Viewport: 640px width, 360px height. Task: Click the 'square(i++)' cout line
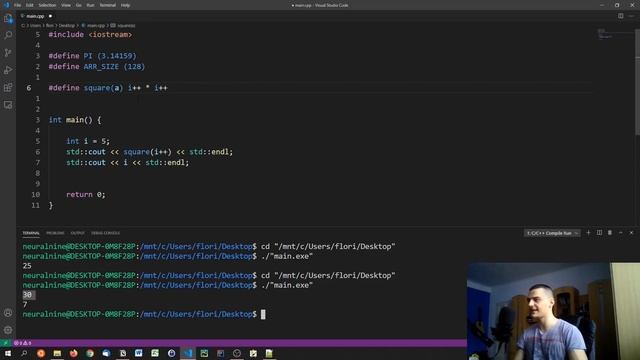coord(149,152)
